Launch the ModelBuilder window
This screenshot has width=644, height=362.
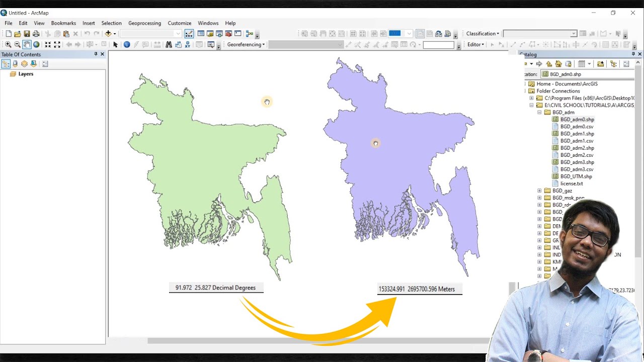250,34
